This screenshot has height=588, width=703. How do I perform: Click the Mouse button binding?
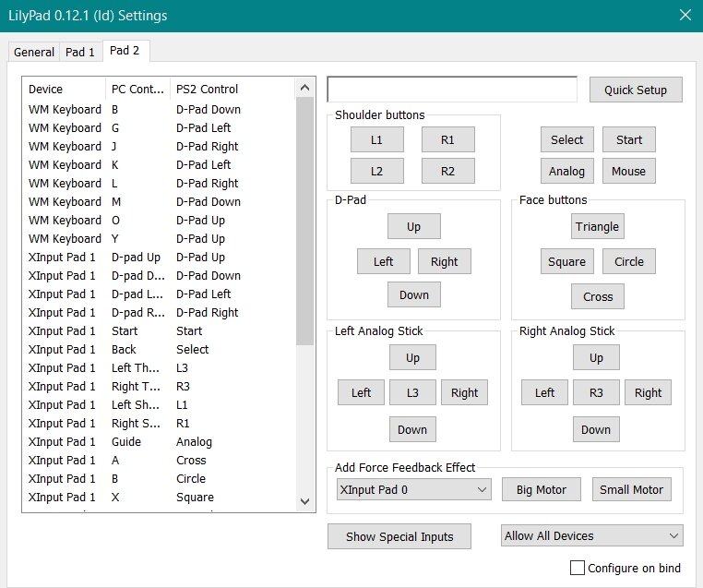[629, 171]
